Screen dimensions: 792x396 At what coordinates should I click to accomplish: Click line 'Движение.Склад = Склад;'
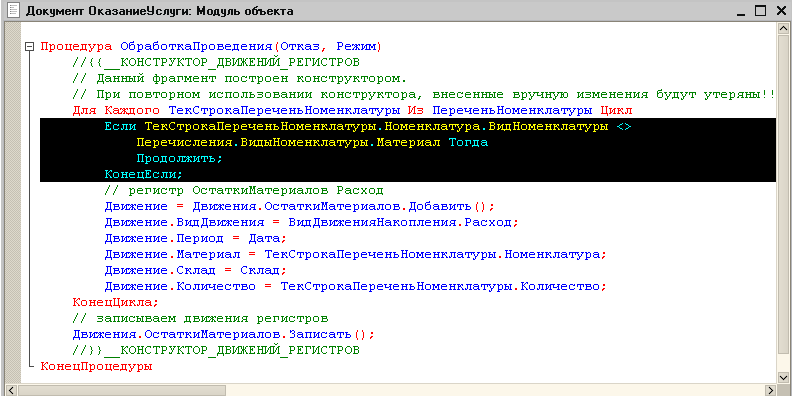click(196, 271)
